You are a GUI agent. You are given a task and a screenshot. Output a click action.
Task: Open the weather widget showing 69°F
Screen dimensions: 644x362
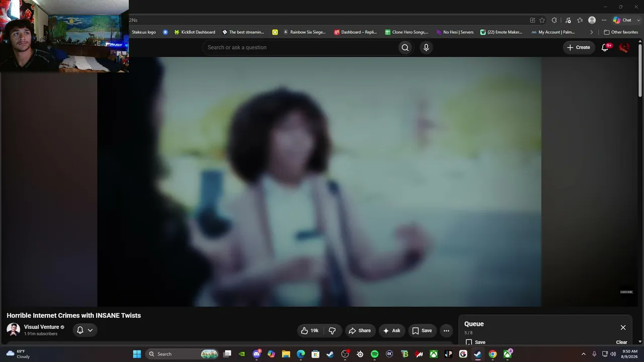18,354
